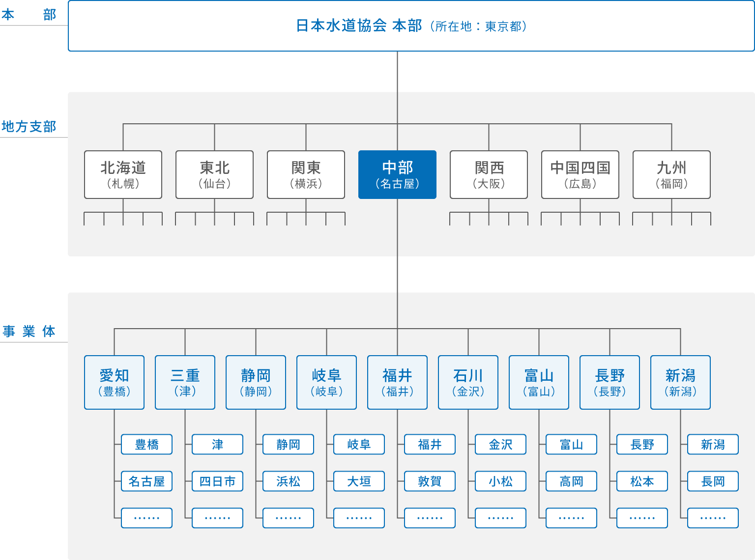Select the small 岐阜 city box

point(359,445)
